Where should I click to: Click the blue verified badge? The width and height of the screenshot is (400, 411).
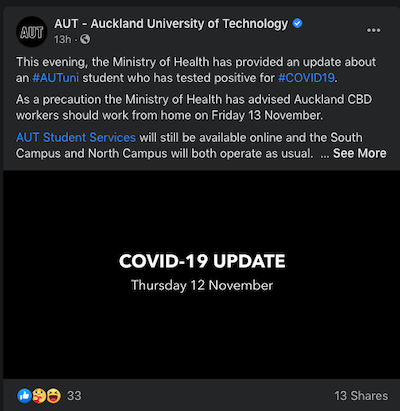[297, 23]
